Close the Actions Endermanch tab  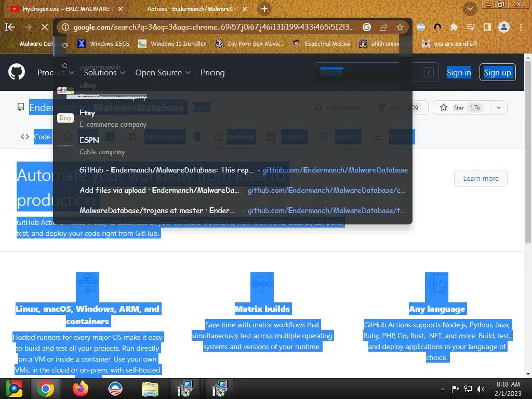pyautogui.click(x=245, y=9)
